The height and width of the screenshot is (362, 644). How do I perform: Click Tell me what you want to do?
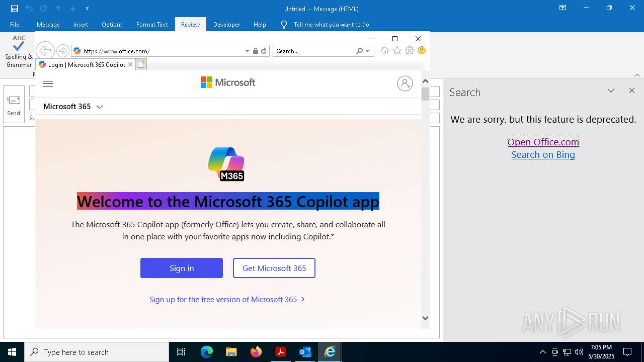point(331,24)
